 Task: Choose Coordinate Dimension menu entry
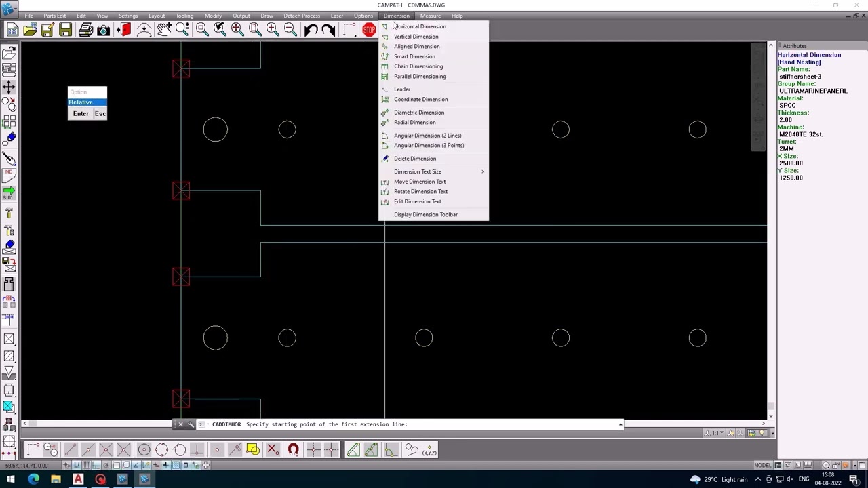pyautogui.click(x=433, y=100)
